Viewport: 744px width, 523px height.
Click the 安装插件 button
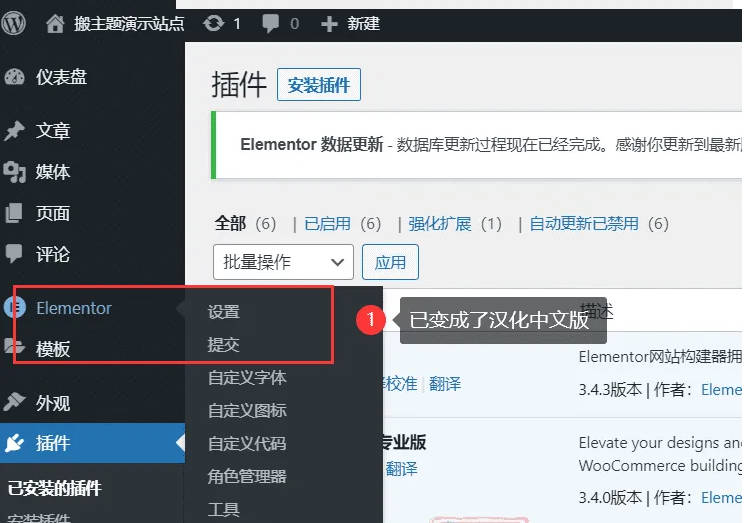pyautogui.click(x=319, y=85)
